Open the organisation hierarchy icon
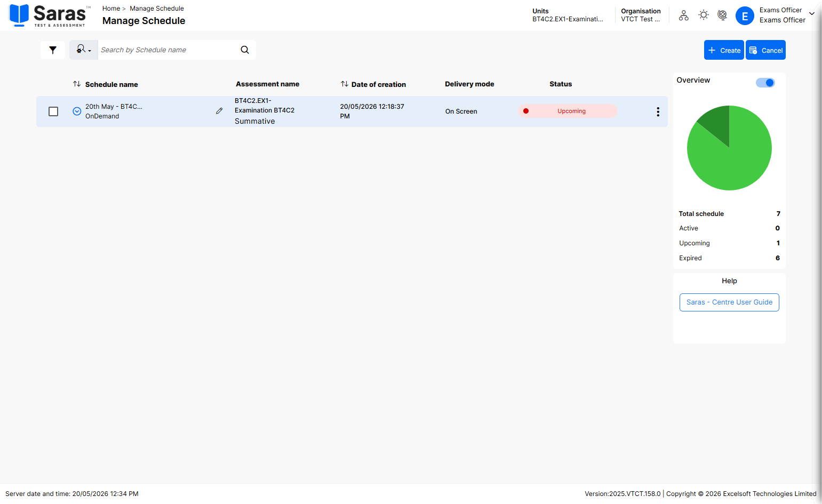Viewport: 822px width, 504px height. point(683,15)
